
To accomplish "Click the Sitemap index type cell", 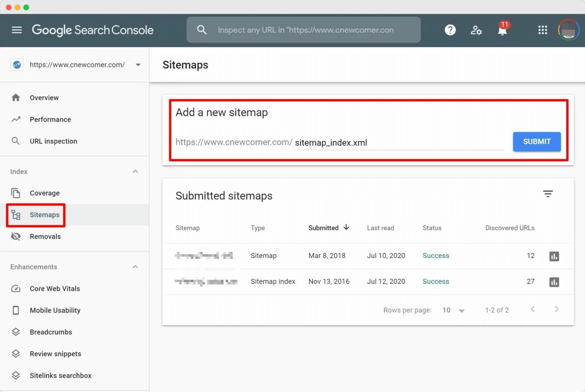I will tap(273, 282).
